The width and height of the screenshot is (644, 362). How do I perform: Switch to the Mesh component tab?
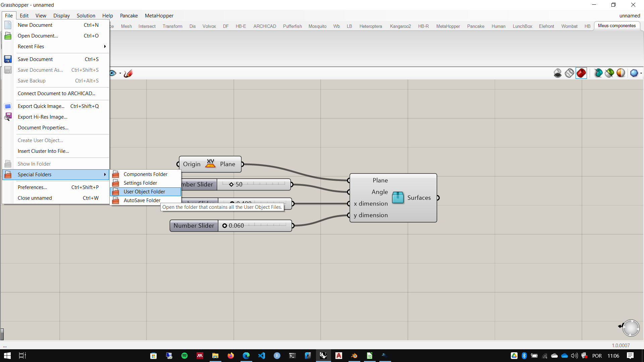coord(126,26)
